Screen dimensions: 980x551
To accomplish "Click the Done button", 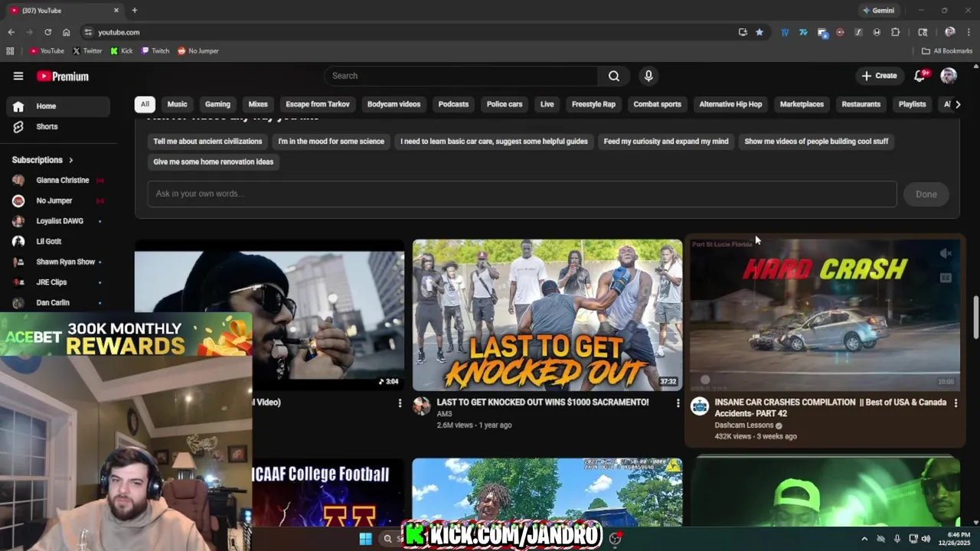I will (926, 194).
